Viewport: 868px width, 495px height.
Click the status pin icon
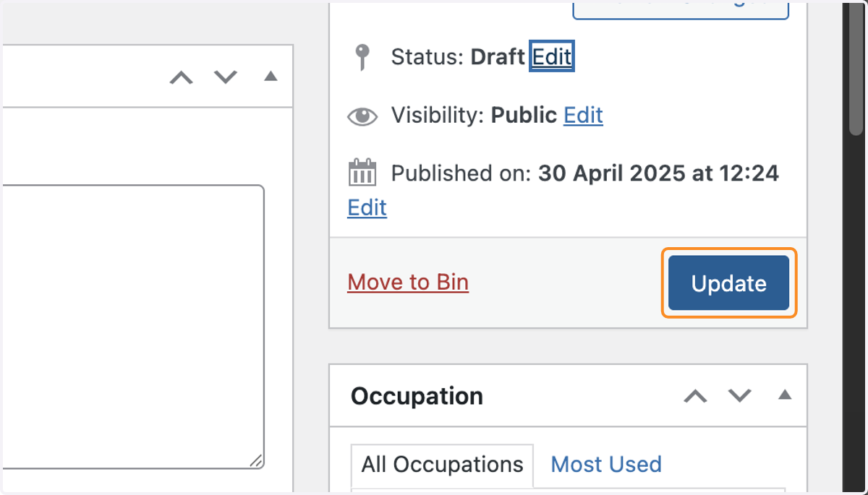point(363,57)
